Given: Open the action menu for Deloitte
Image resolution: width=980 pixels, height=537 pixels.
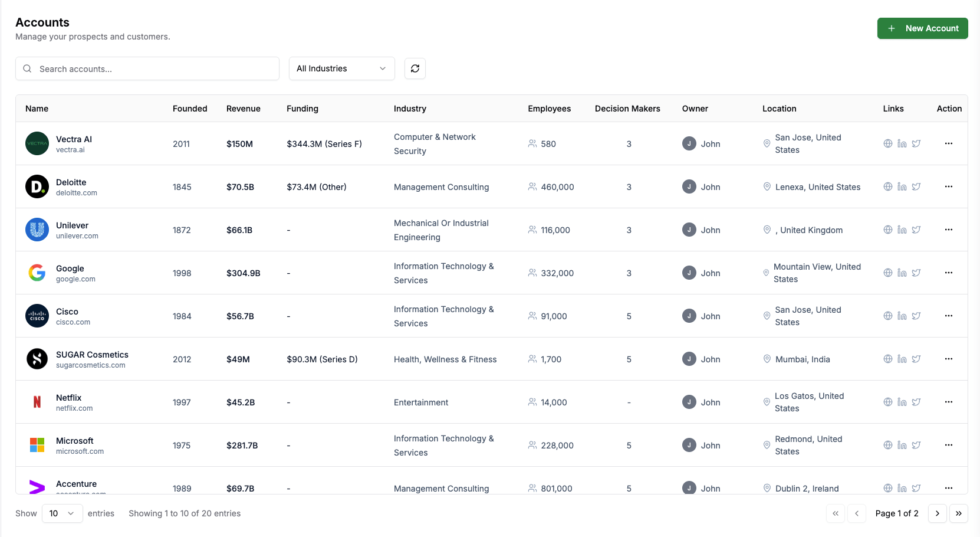Looking at the screenshot, I should [x=949, y=186].
